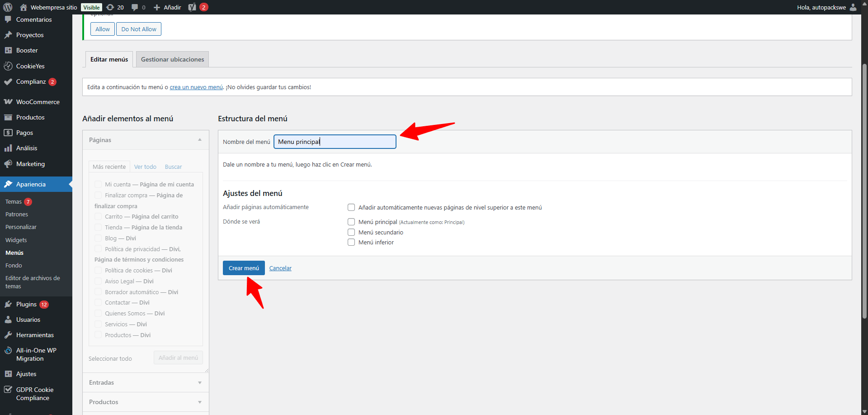Screen dimensions: 868x415
Task: Tick the Servicios — Divi page checkbox
Action: [x=98, y=324]
